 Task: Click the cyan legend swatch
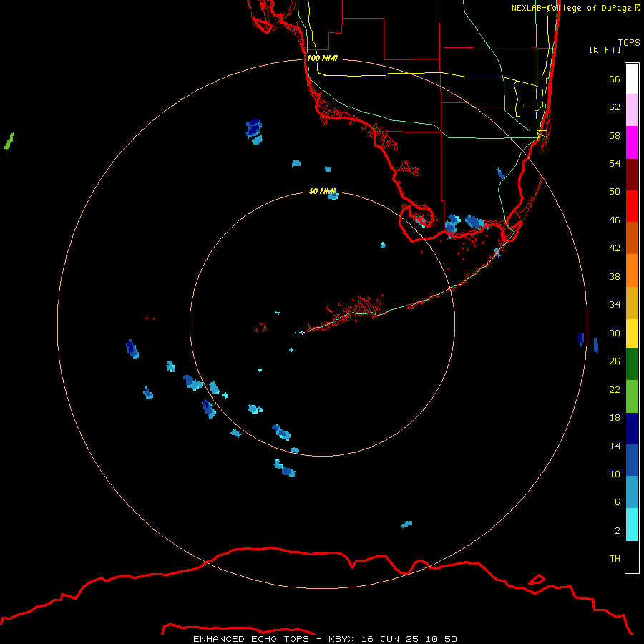point(632,525)
